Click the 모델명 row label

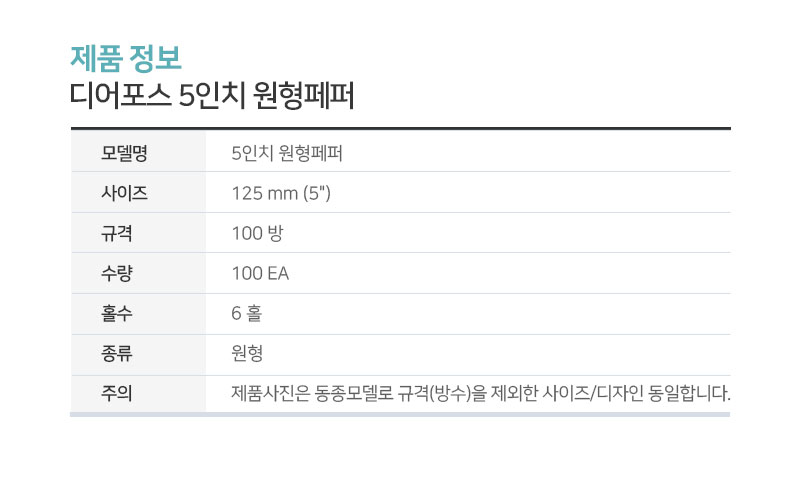124,152
